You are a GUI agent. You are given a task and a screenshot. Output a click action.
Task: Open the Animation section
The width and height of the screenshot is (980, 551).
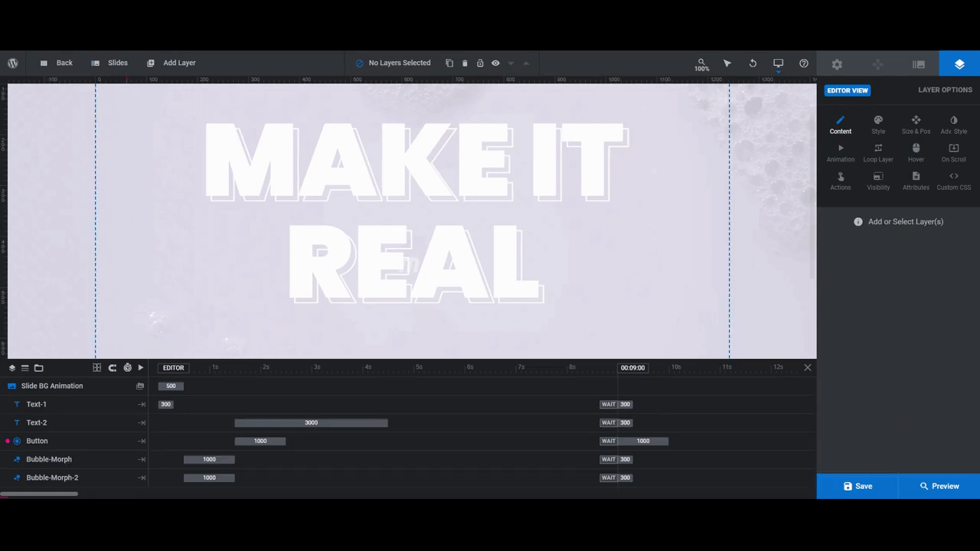841,153
